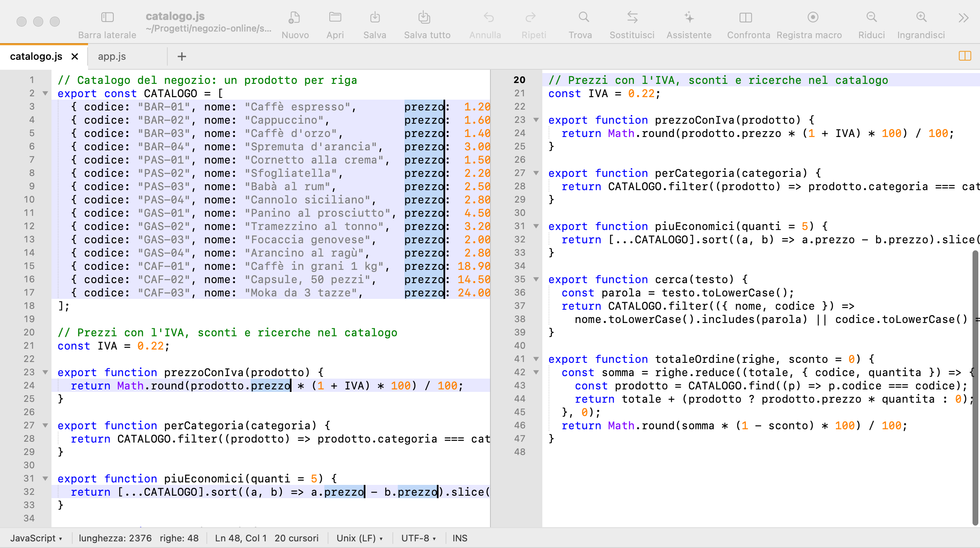
Task: Click the righe: 48 status text
Action: pyautogui.click(x=179, y=538)
